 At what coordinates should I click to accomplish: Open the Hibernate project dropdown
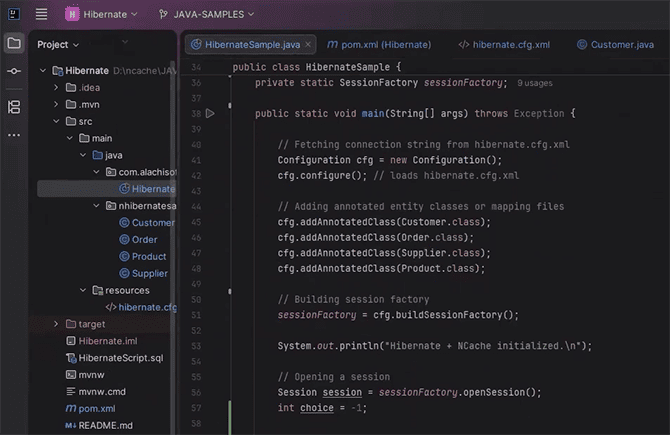105,14
